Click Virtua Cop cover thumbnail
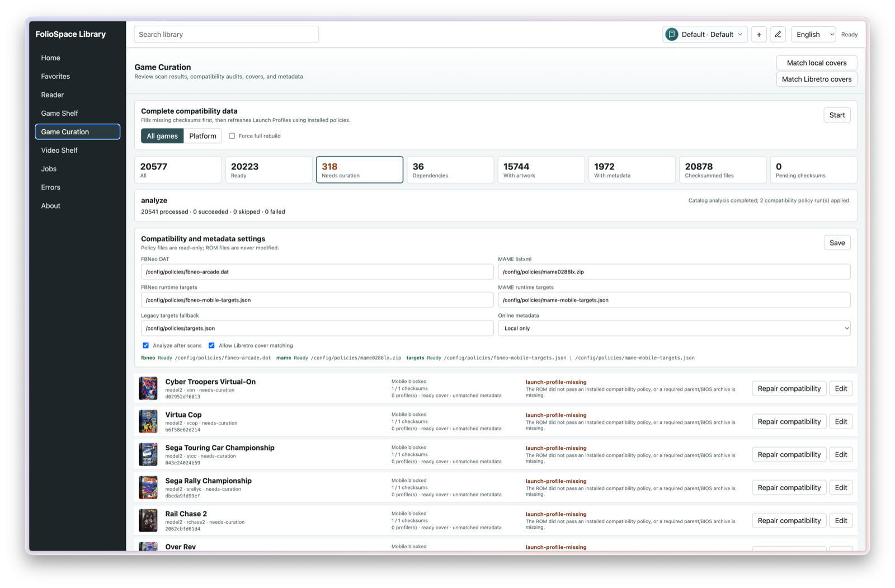Viewport: 895px width, 588px height. point(148,421)
